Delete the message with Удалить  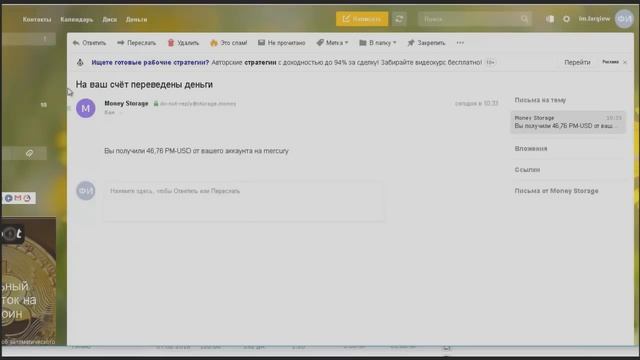[183, 43]
